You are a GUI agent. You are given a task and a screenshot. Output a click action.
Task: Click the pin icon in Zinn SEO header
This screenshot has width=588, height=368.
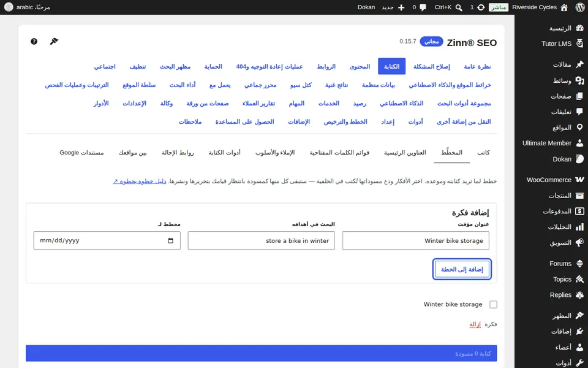54,41
